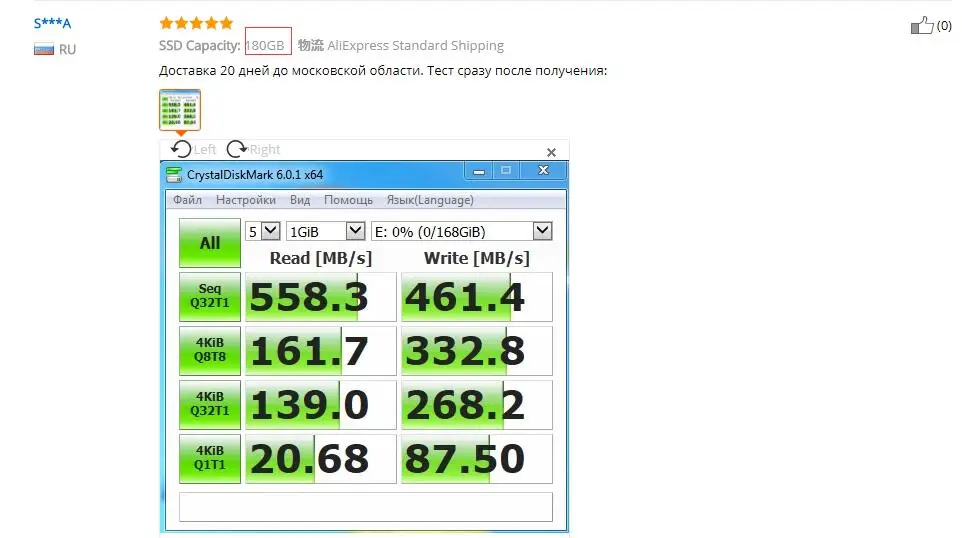Start the 4KiB Q32T1 test
The image size is (962, 538).
(x=210, y=404)
